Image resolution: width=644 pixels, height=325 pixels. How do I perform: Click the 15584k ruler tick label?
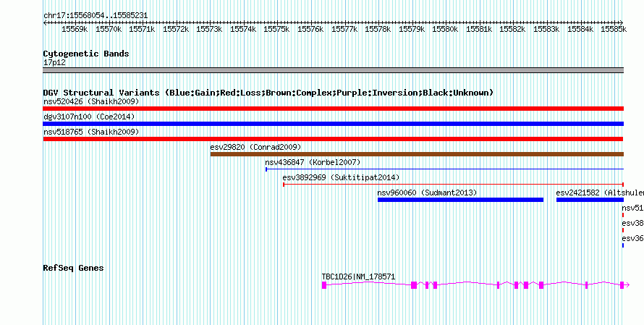[581, 29]
